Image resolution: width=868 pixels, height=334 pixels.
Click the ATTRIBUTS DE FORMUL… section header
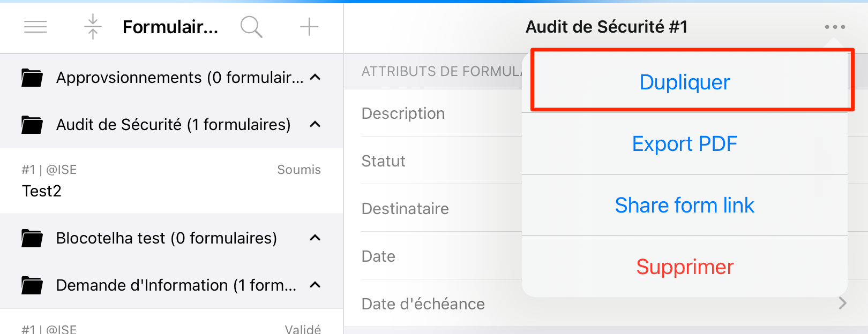coord(442,71)
